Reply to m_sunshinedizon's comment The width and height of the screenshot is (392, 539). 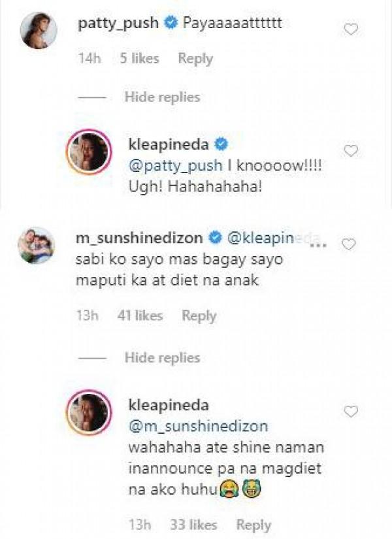(199, 316)
